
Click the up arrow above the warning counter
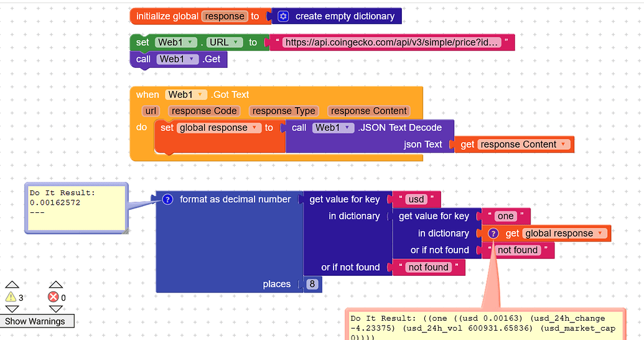[12, 285]
